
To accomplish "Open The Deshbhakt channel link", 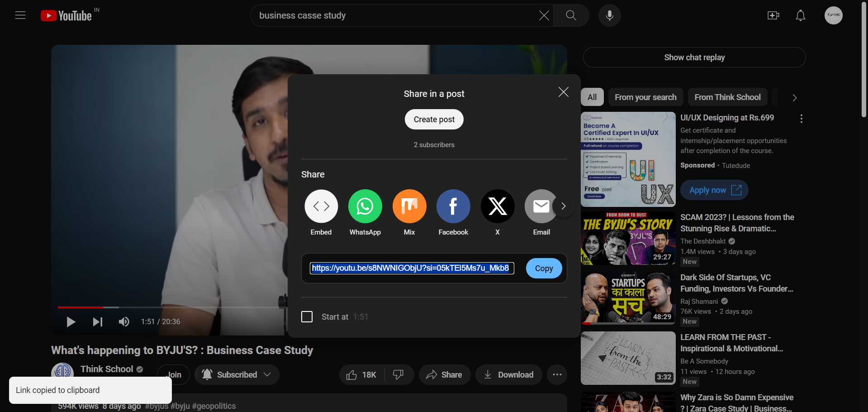I will pos(703,241).
